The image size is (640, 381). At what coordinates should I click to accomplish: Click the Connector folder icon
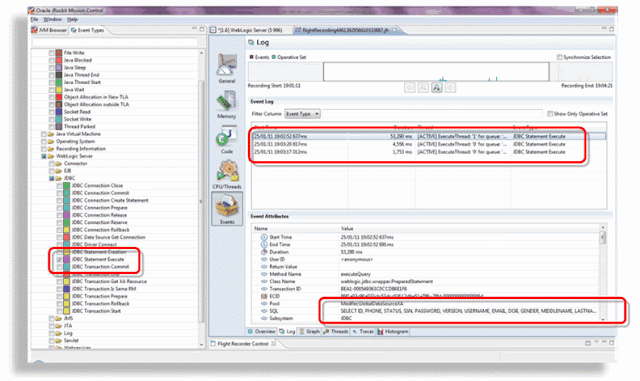pos(59,163)
